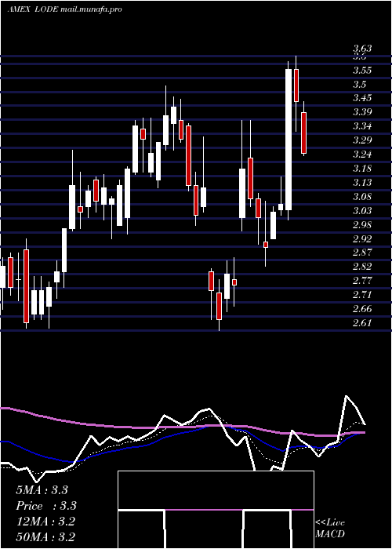Select the 2.61 price axis label
This screenshot has height=549, width=392.
(362, 323)
